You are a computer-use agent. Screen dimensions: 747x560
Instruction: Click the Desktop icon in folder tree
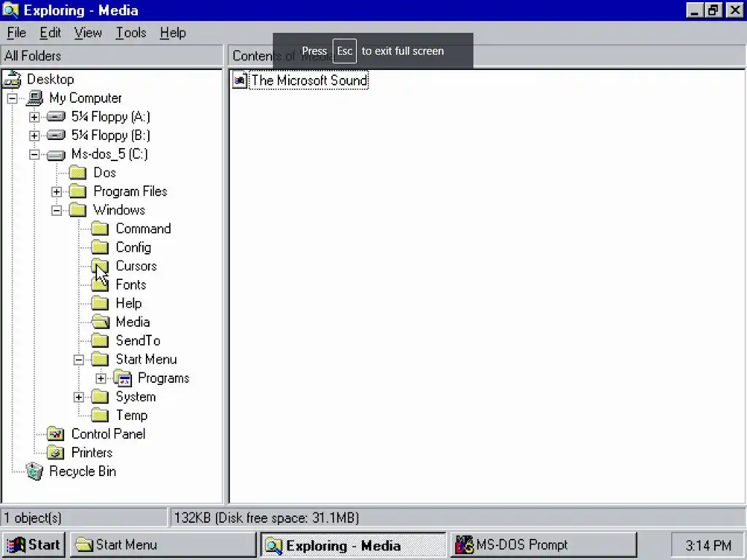coord(12,79)
